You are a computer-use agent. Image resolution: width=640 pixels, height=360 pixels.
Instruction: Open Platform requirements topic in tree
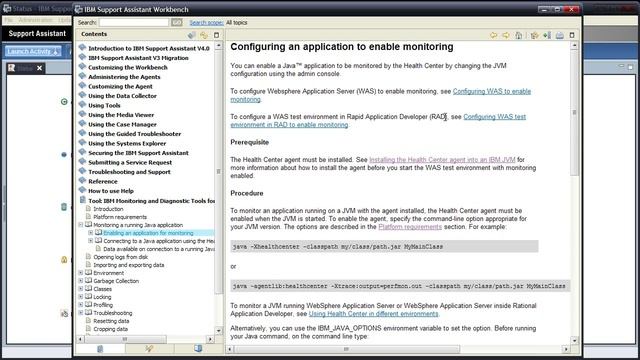[x=120, y=217]
